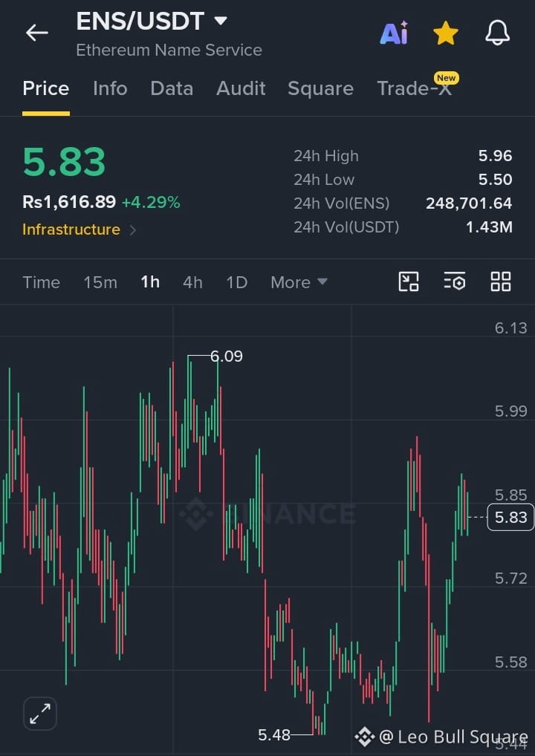The height and width of the screenshot is (756, 535).
Task: Expand the ENS/USDT pair dropdown
Action: [x=221, y=21]
